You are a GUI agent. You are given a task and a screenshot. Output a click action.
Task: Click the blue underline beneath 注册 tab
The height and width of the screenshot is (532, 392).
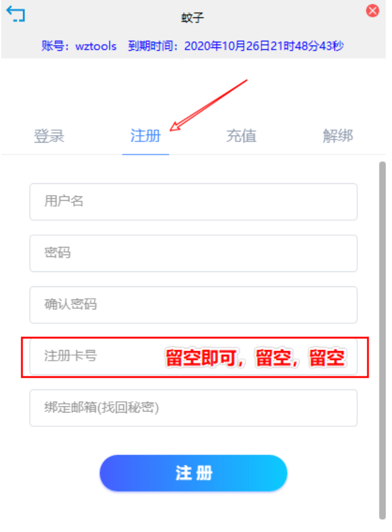pos(146,154)
